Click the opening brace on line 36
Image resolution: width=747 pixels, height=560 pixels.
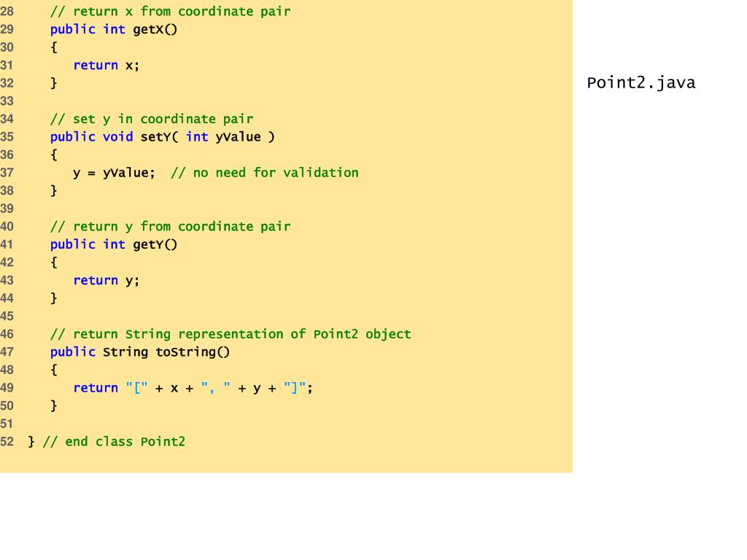click(x=54, y=155)
